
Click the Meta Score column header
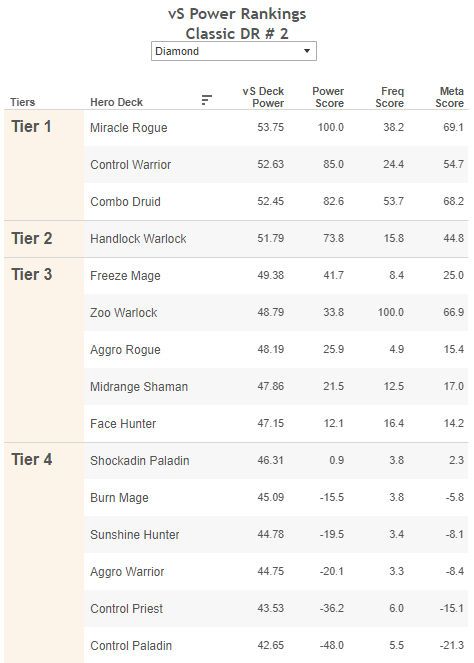point(449,97)
